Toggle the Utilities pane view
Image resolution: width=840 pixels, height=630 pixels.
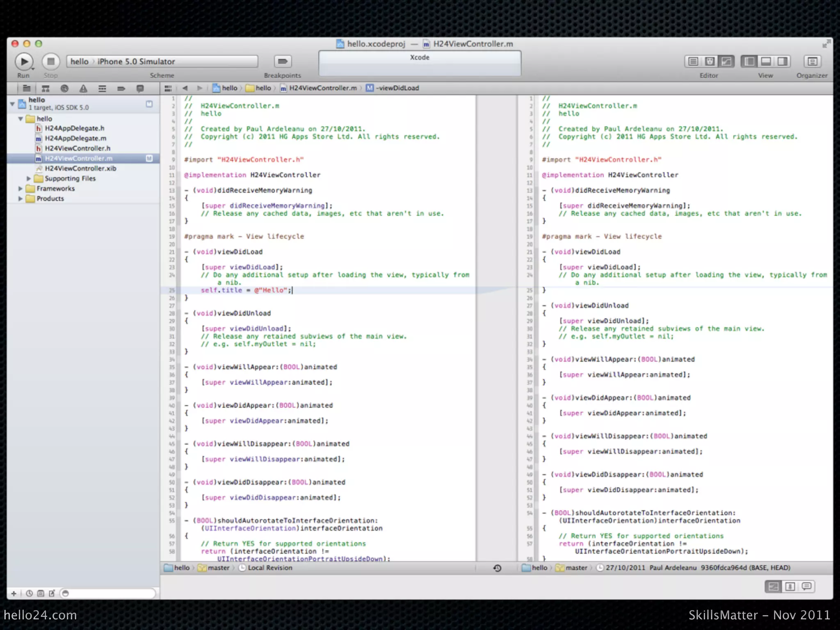pyautogui.click(x=782, y=62)
